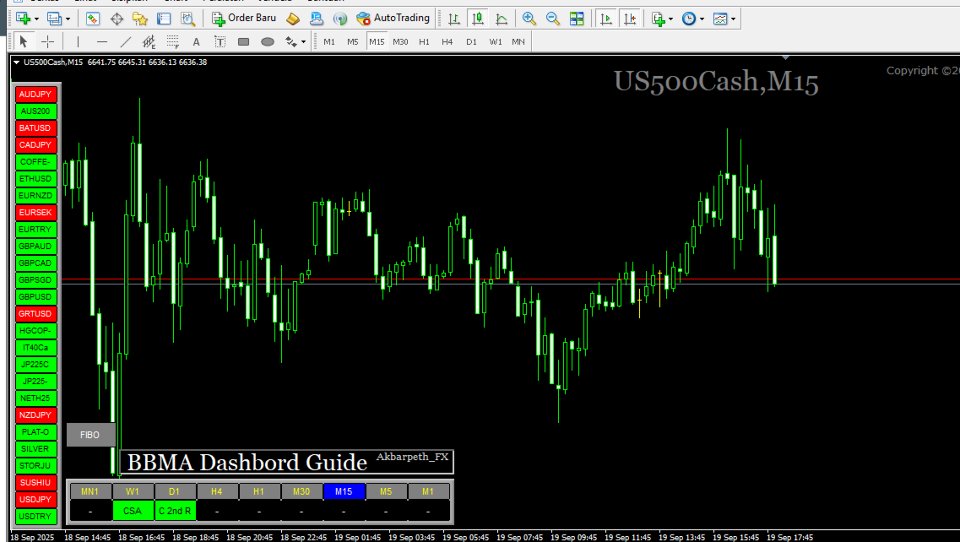Select the Text Label tool
The image size is (960, 542).
click(x=220, y=42)
